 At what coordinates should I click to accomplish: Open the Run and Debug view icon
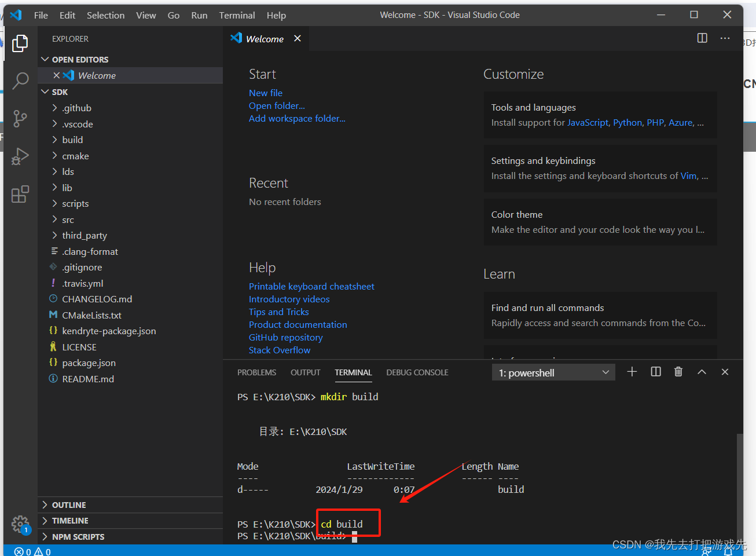pyautogui.click(x=20, y=156)
